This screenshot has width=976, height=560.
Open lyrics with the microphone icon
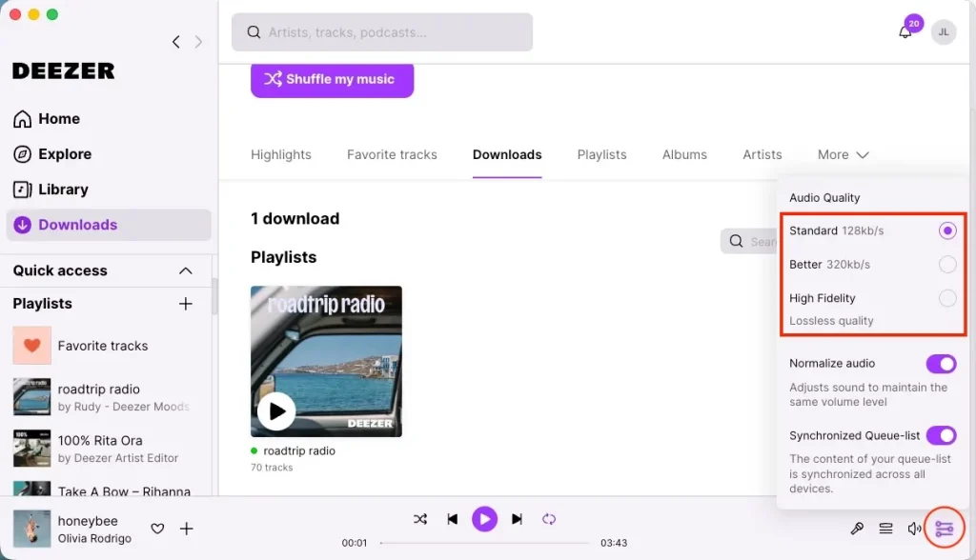[857, 529]
